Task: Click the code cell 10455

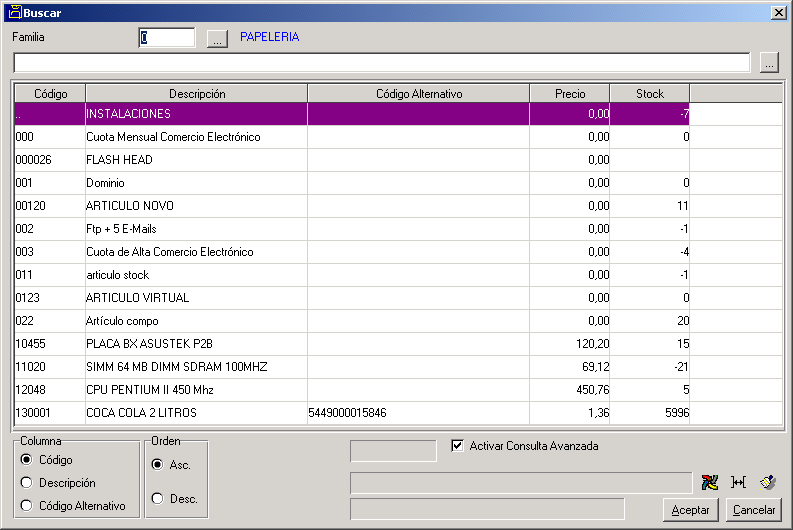Action: click(x=50, y=344)
